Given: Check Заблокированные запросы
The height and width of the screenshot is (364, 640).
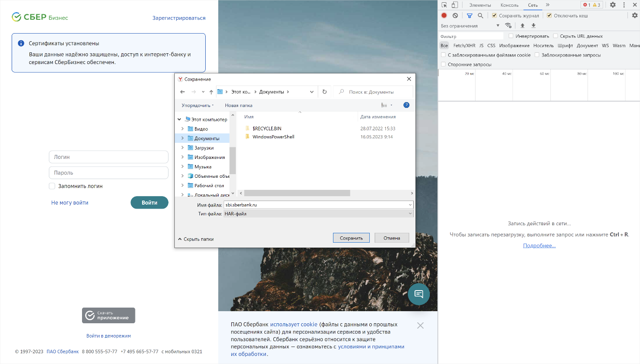Looking at the screenshot, I should (x=536, y=55).
